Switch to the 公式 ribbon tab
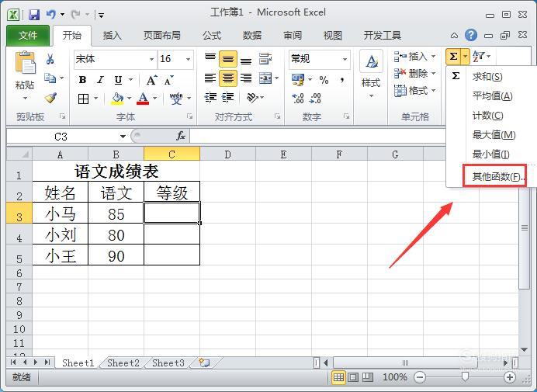The width and height of the screenshot is (537, 392). 212,35
